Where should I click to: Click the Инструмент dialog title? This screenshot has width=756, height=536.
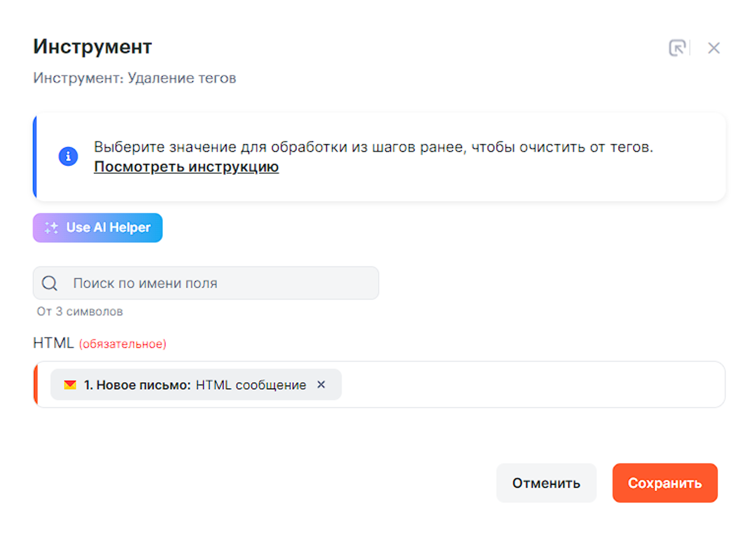(92, 47)
